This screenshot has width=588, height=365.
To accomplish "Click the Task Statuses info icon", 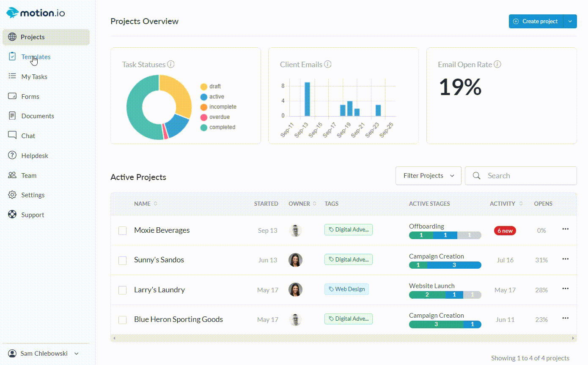I will point(171,65).
